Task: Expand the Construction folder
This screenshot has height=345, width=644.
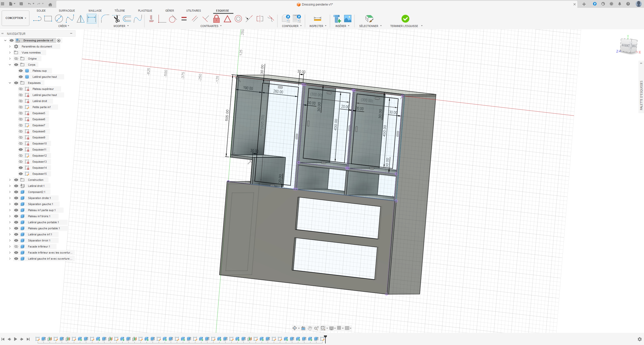Action: point(10,180)
